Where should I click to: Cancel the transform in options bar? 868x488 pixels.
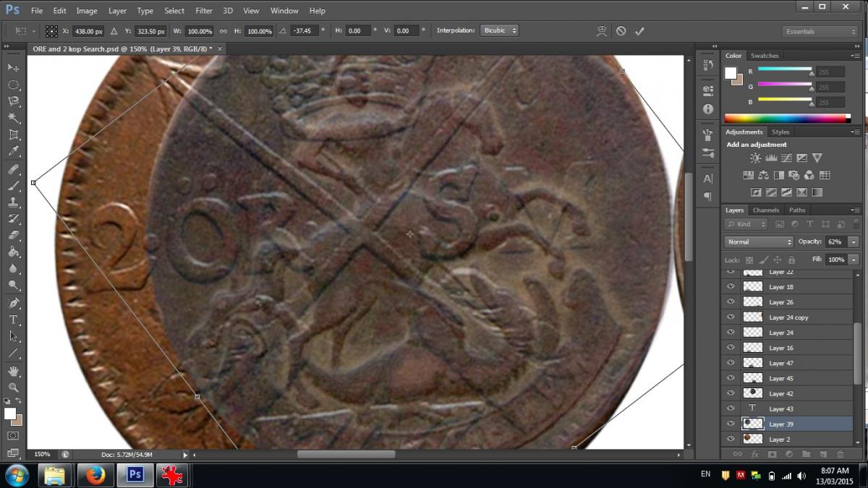tap(621, 31)
